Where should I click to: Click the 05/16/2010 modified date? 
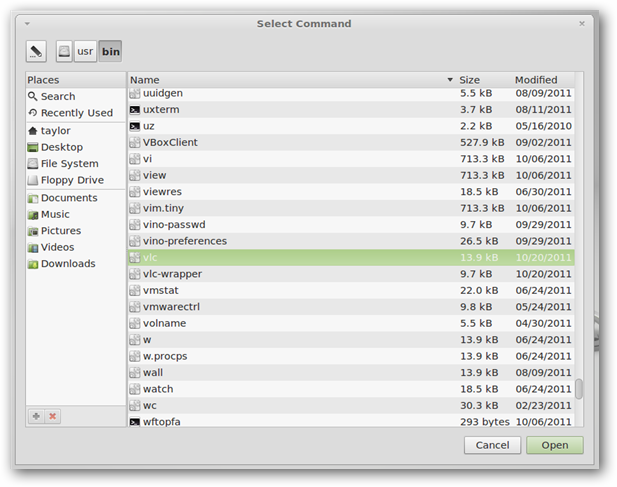[x=543, y=126]
